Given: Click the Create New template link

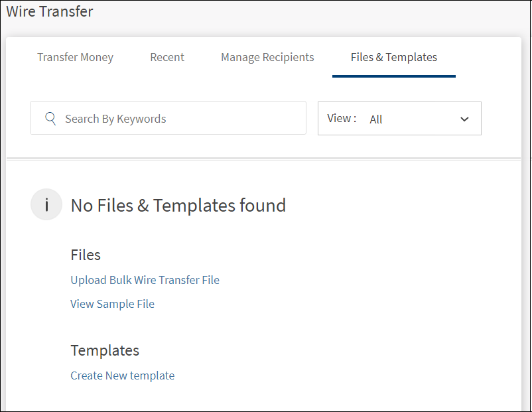Looking at the screenshot, I should [x=122, y=376].
